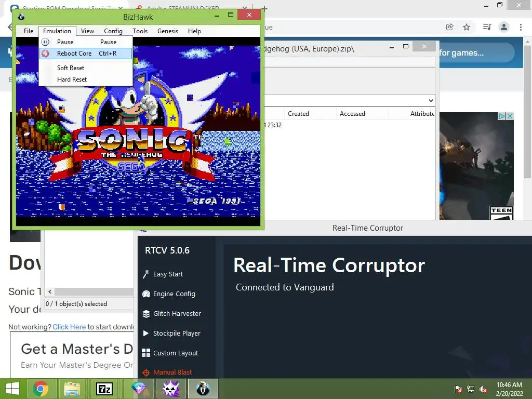
Task: Open a new Chrome tab with plus
Action: tap(264, 8)
